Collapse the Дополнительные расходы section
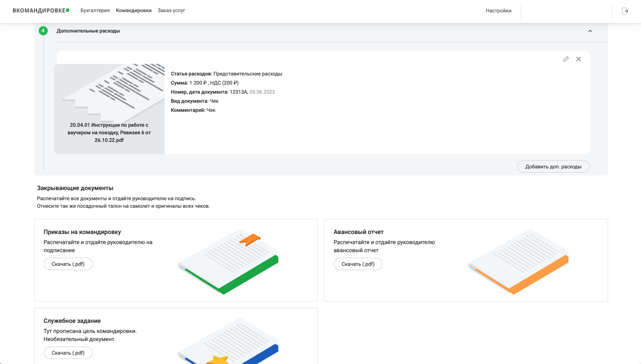641x364 pixels. [590, 31]
